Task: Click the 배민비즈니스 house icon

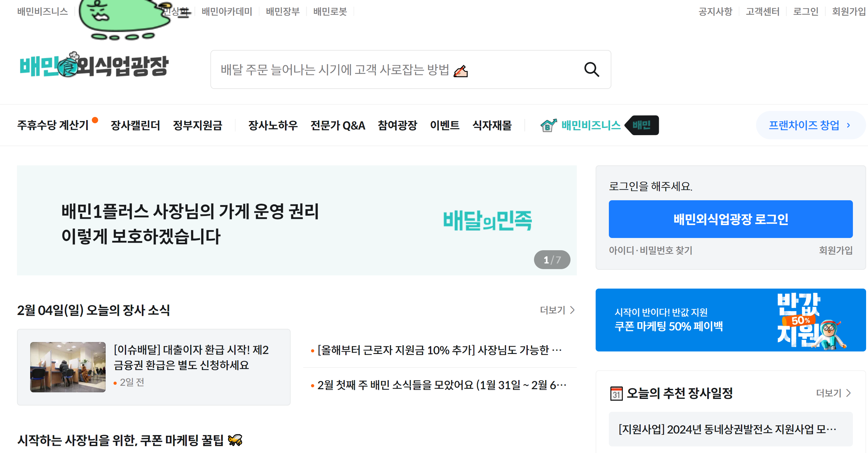Action: tap(548, 125)
